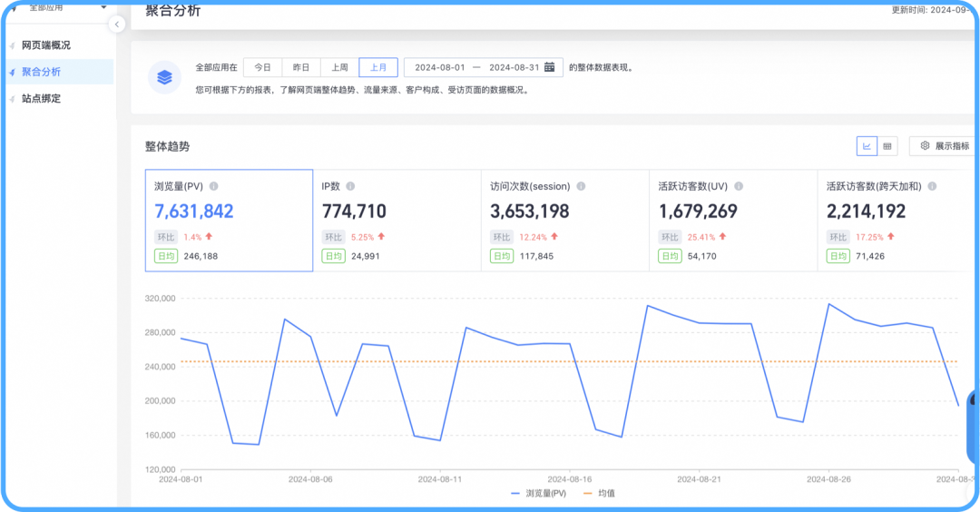This screenshot has height=512, width=980.
Task: Click the 320,000 y-axis label
Action: (x=161, y=299)
